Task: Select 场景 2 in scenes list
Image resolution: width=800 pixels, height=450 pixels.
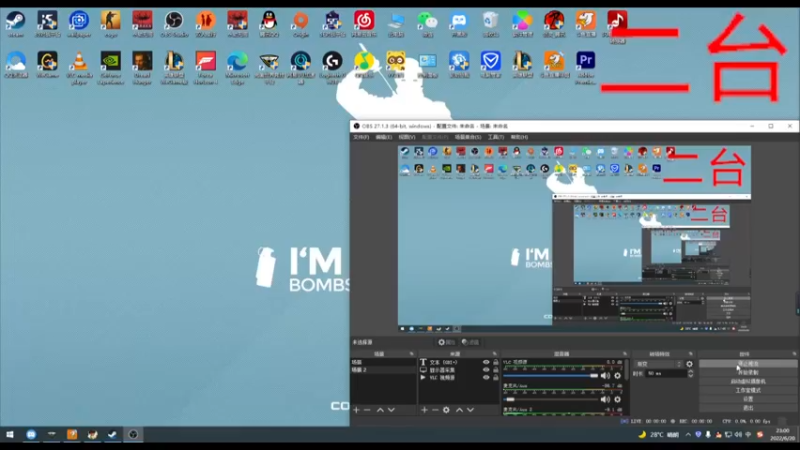Action: pyautogui.click(x=383, y=369)
